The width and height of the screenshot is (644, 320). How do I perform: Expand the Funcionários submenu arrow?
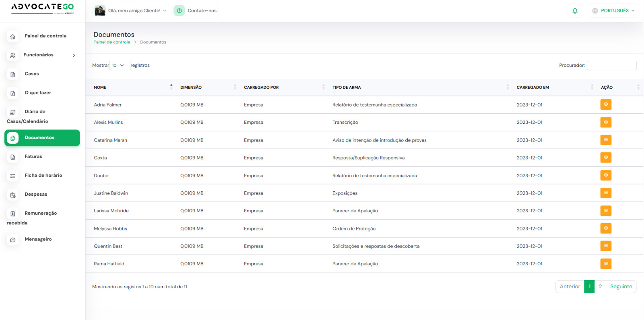[x=74, y=55]
